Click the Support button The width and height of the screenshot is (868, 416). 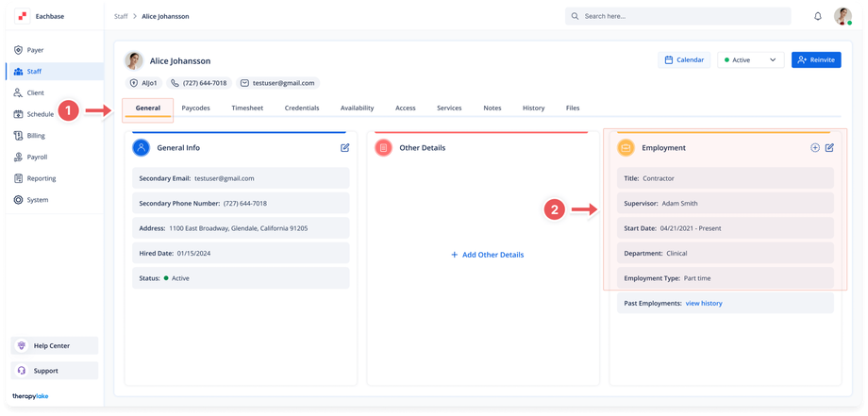pyautogui.click(x=55, y=371)
